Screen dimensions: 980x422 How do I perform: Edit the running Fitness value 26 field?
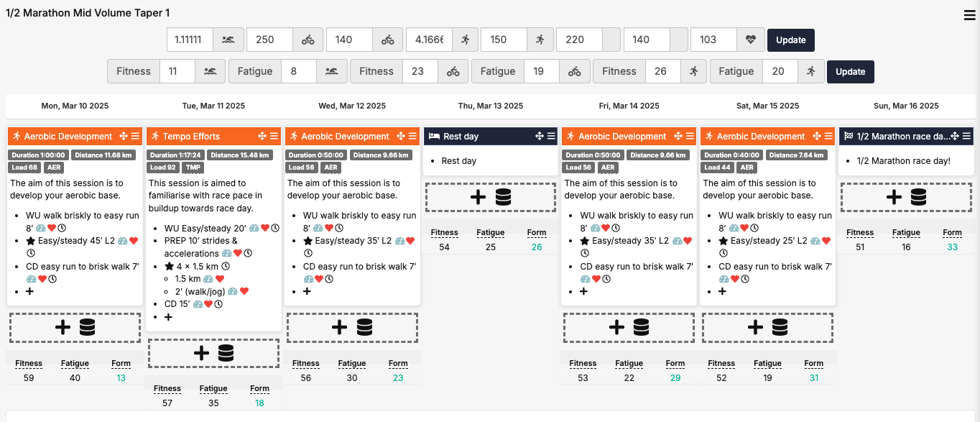point(663,71)
